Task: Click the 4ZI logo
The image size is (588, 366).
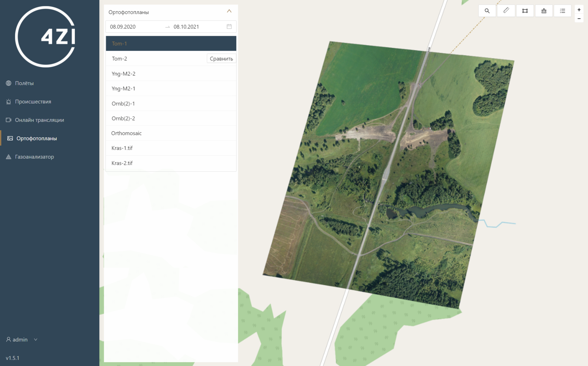Action: (45, 37)
